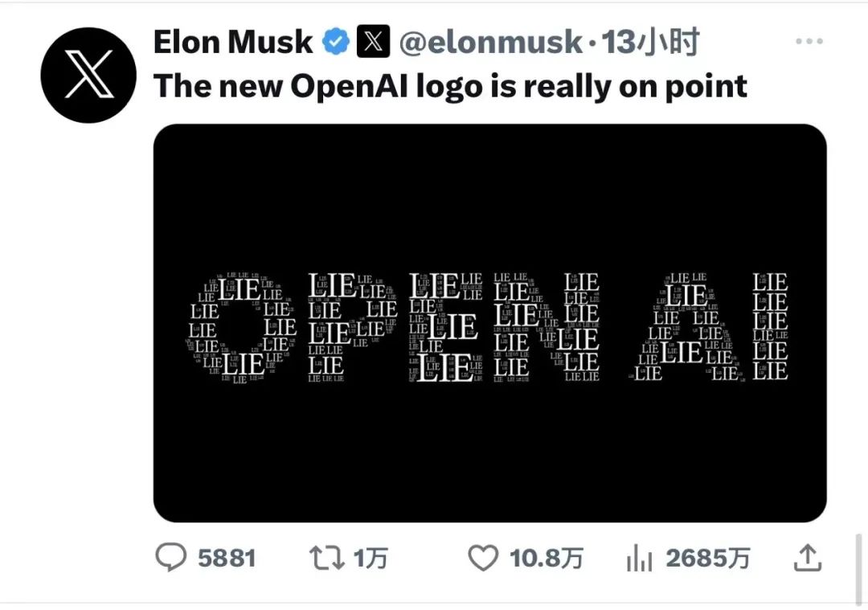The height and width of the screenshot is (610, 868).
Task: Click the 1万 repost count
Action: [x=371, y=558]
